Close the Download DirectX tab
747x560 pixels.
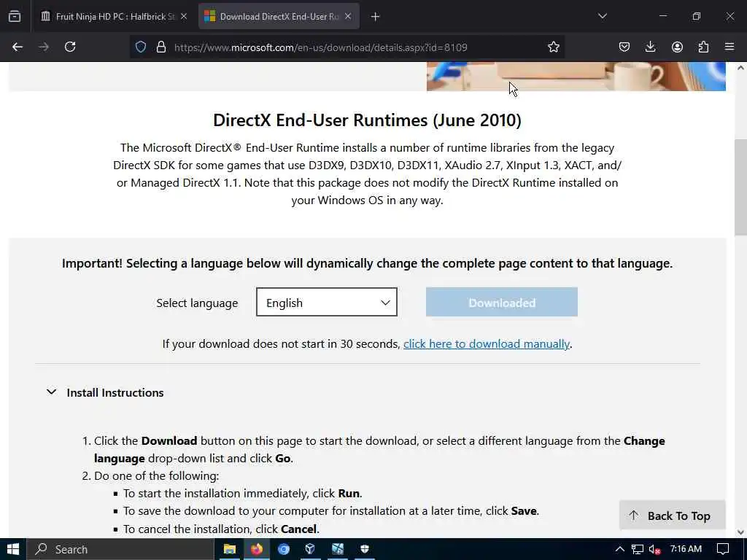tap(348, 16)
